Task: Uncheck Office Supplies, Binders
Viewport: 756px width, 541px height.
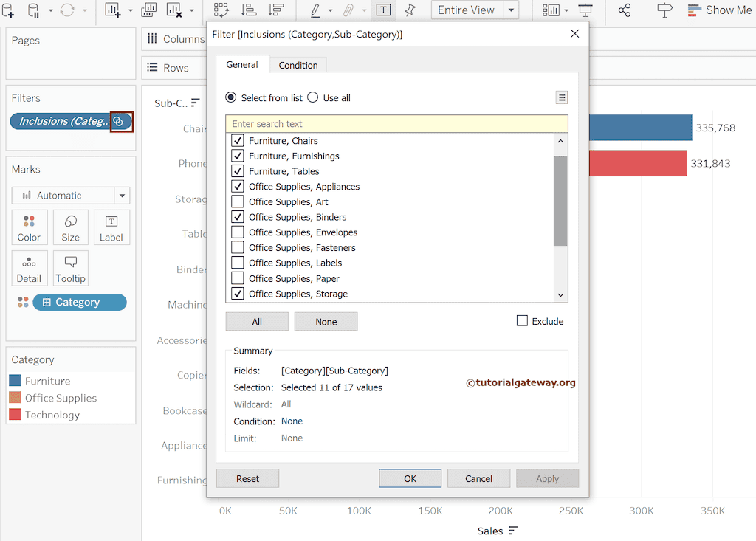Action: point(237,217)
